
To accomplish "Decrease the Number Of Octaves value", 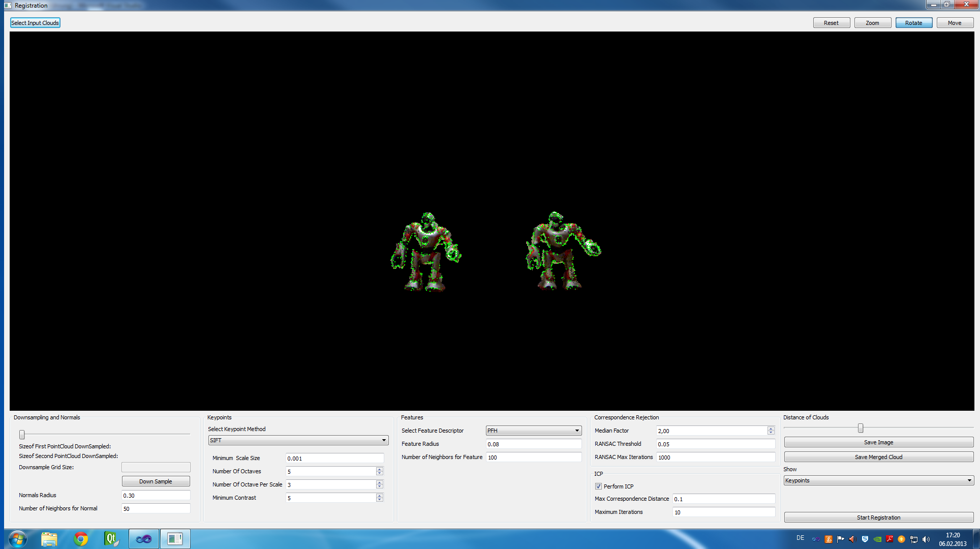I will [379, 474].
